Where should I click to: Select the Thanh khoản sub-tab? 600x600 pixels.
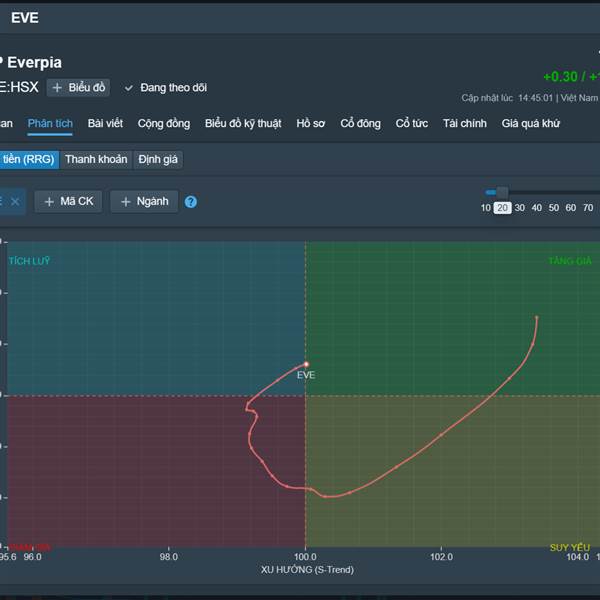pos(96,159)
